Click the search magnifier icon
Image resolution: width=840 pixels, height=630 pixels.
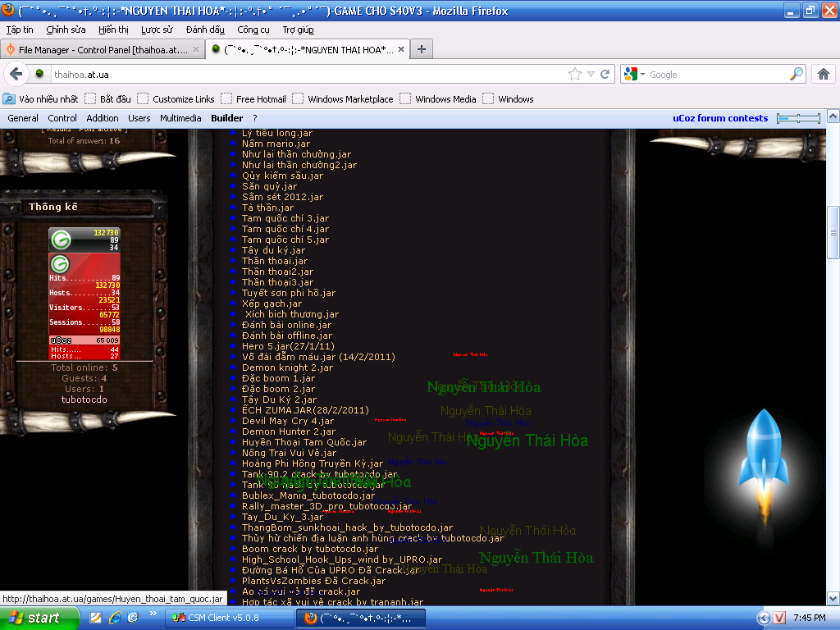pos(797,74)
